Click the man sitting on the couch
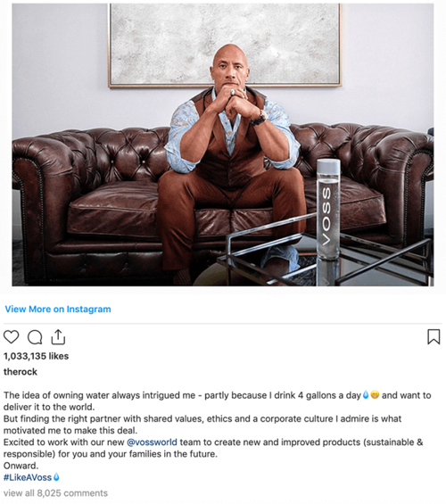The height and width of the screenshot is (504, 446). [x=232, y=161]
